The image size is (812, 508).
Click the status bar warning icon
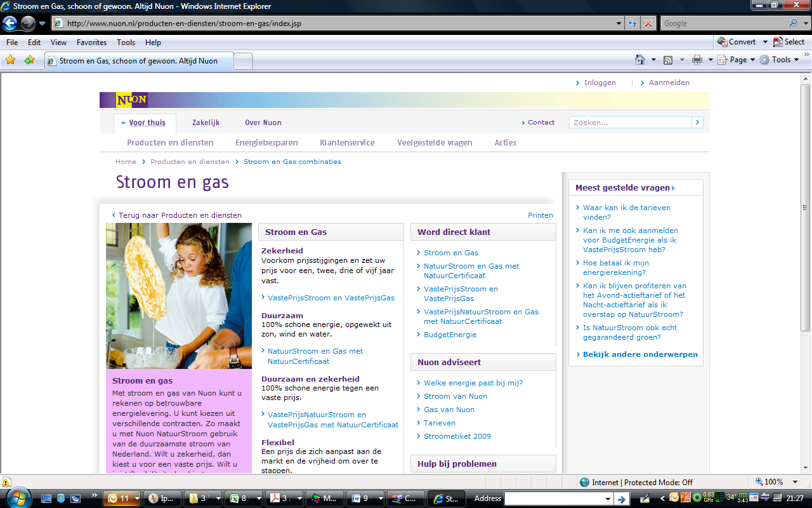pos(6,482)
